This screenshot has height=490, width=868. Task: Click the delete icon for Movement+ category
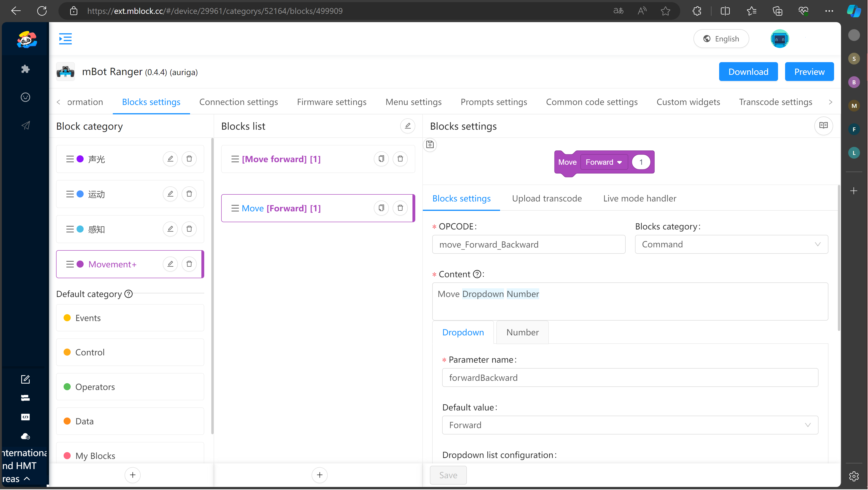[x=189, y=264]
